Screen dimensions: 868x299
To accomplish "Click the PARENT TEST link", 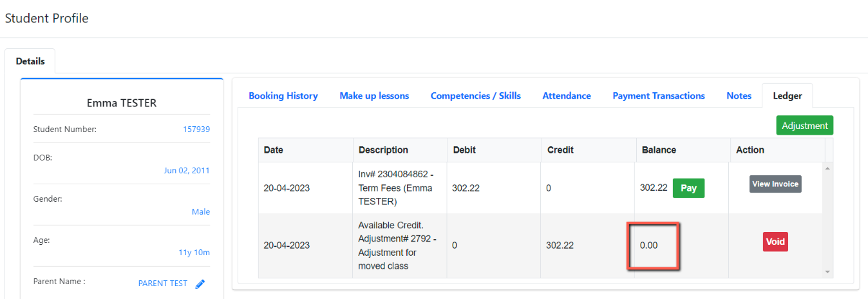I will (x=163, y=284).
